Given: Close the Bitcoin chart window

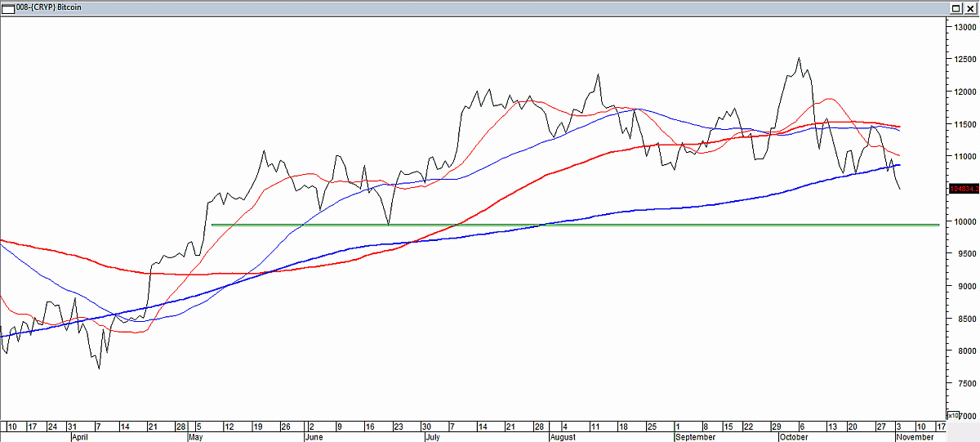Looking at the screenshot, I should [x=969, y=8].
